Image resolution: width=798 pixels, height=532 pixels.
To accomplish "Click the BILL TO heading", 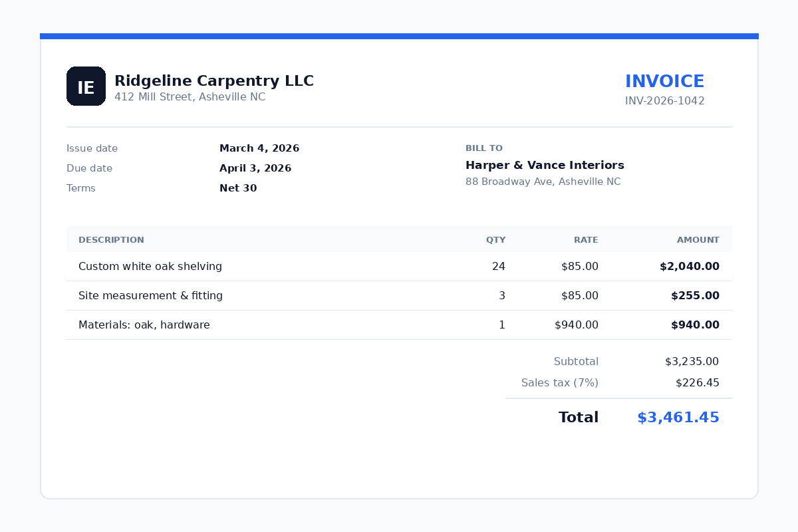I will (484, 148).
